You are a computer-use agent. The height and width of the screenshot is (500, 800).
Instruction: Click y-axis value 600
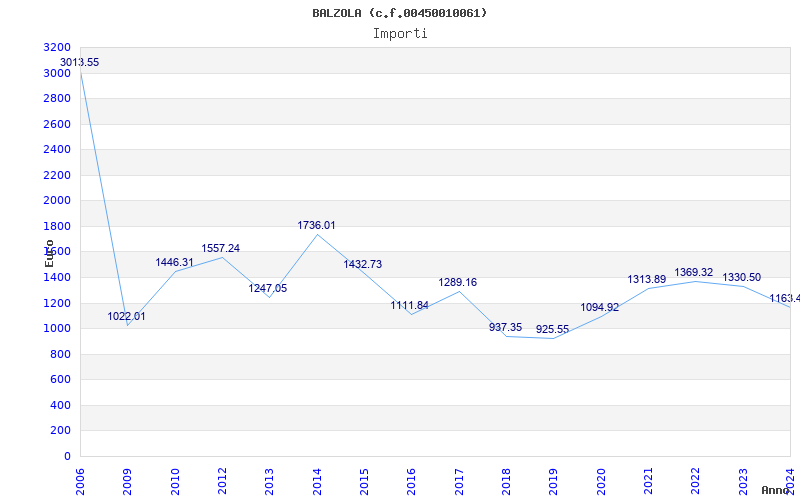(61, 380)
